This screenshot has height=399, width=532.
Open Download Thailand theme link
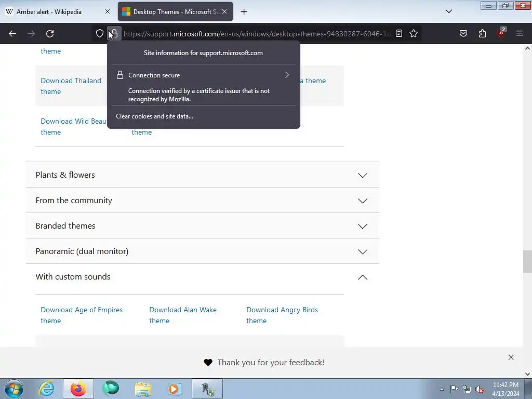point(71,86)
